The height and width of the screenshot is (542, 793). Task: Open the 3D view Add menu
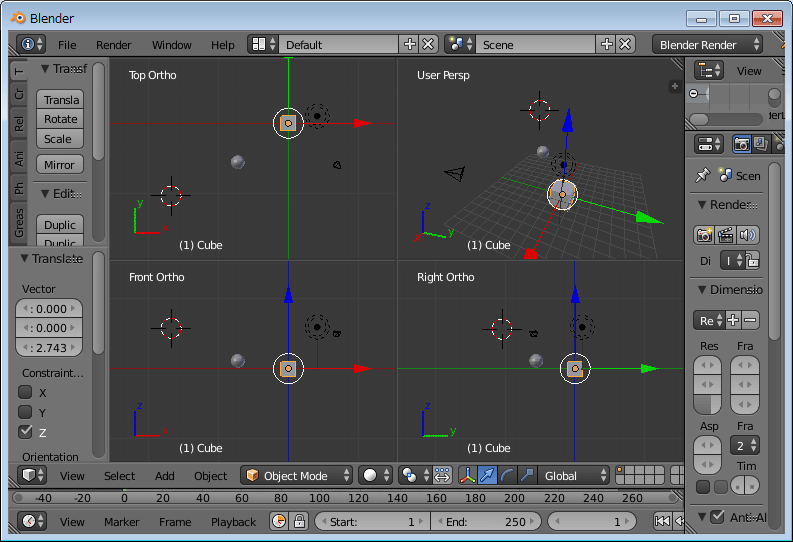tap(164, 476)
